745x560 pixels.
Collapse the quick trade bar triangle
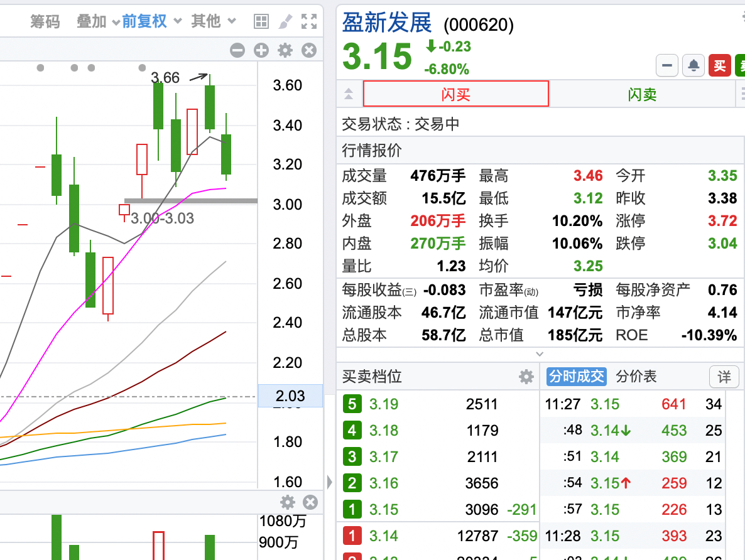[349, 94]
